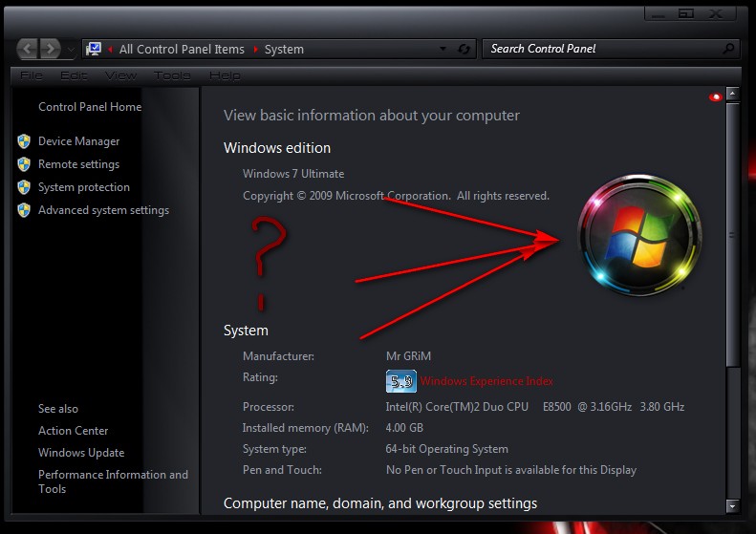
Task: Click the search magnifier icon
Action: pos(728,48)
